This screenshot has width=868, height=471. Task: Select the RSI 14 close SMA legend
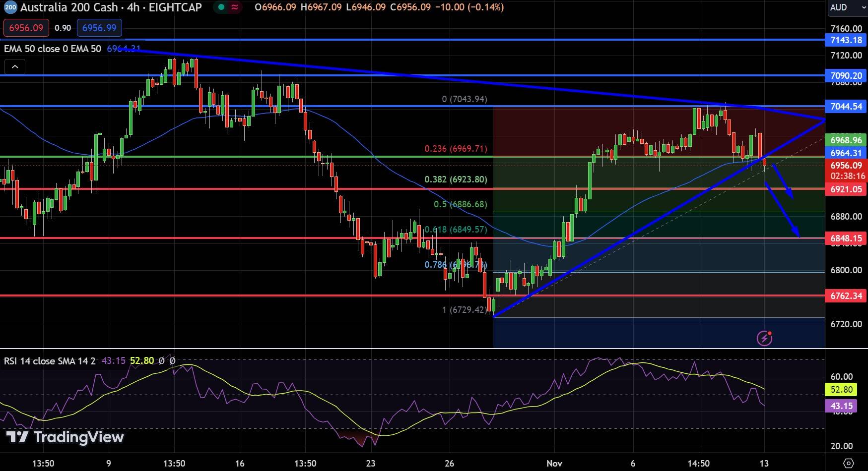pyautogui.click(x=50, y=361)
